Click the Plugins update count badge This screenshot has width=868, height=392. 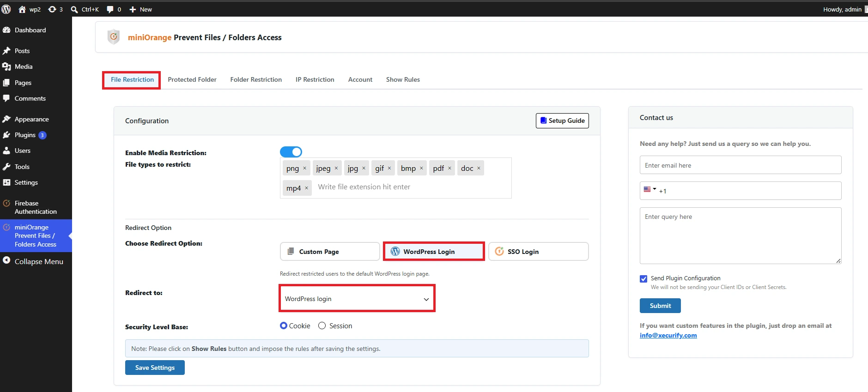click(42, 135)
